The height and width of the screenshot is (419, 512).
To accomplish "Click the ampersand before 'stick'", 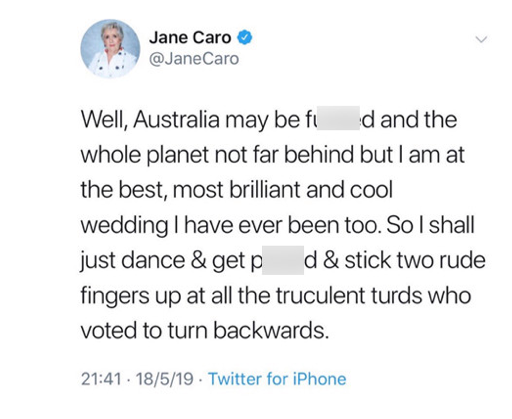I will coord(331,260).
